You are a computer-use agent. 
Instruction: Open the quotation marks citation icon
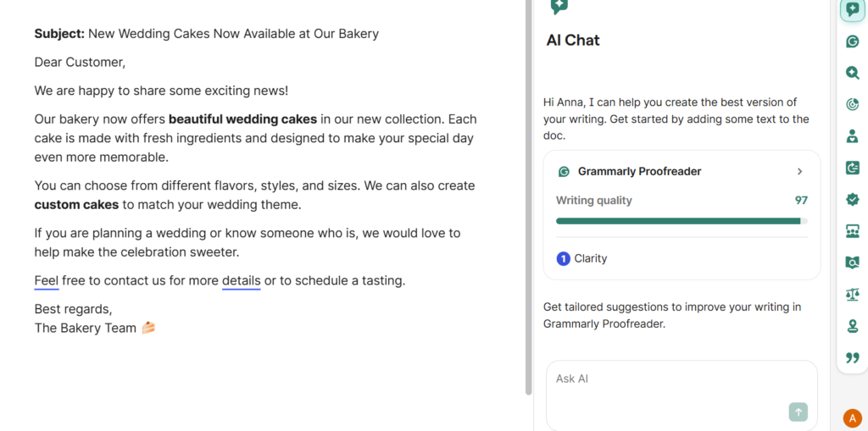(x=852, y=357)
